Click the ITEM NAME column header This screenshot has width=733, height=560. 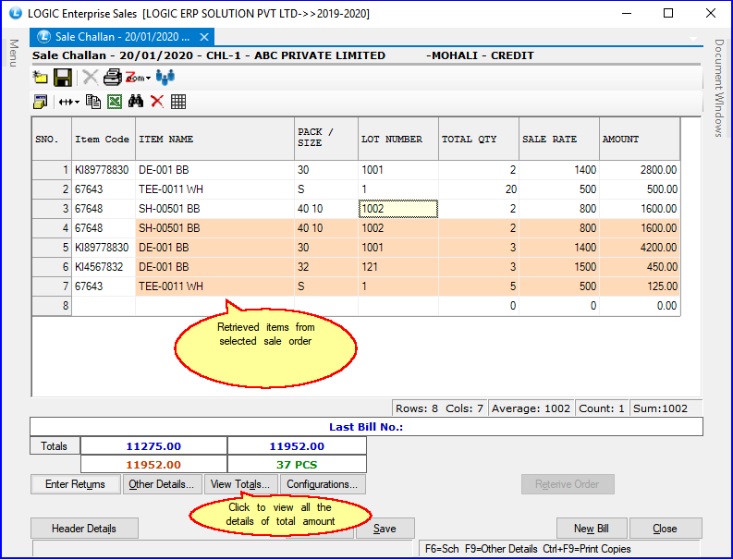coord(214,139)
